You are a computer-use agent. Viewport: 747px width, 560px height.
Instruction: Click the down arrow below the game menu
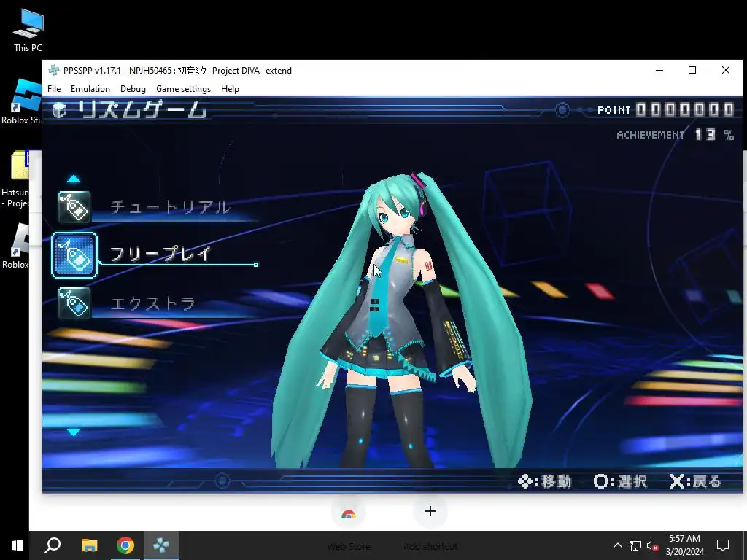74,432
